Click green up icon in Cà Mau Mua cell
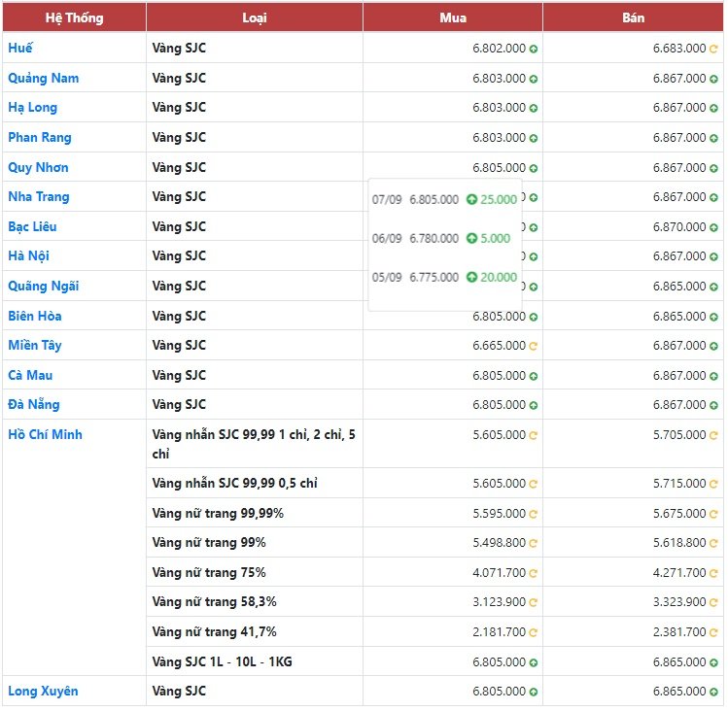This screenshot has width=728, height=711. 534,376
